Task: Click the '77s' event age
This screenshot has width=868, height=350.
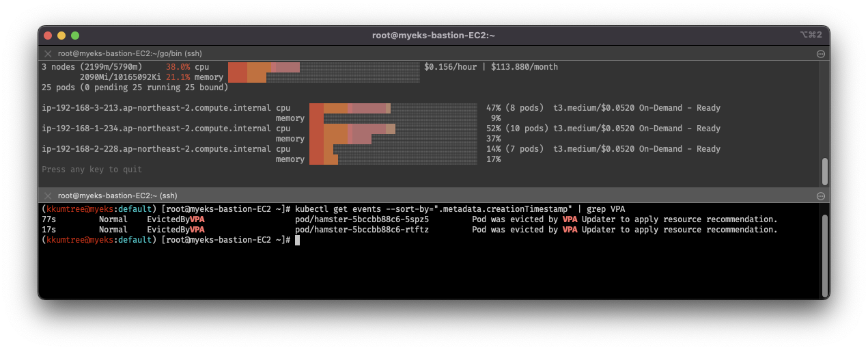Action: [x=48, y=219]
